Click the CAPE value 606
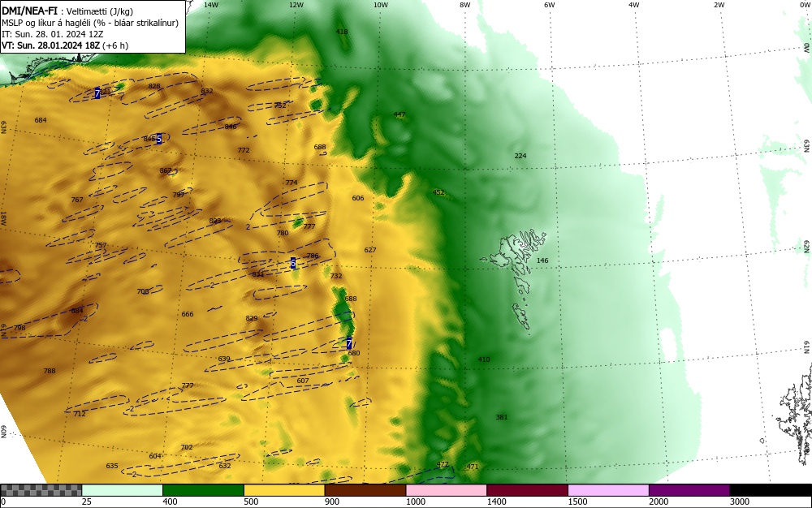This screenshot has height=508, width=812. pos(358,198)
